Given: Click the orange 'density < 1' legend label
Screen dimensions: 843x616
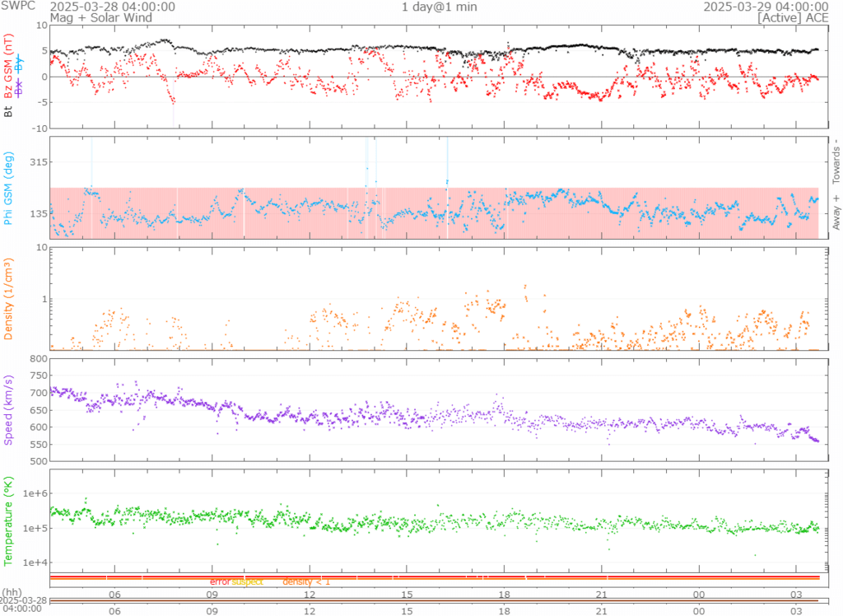Looking at the screenshot, I should click(x=306, y=582).
